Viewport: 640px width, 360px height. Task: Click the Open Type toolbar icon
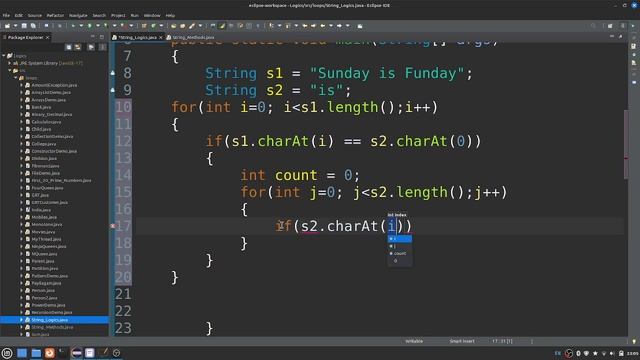pyautogui.click(x=173, y=26)
